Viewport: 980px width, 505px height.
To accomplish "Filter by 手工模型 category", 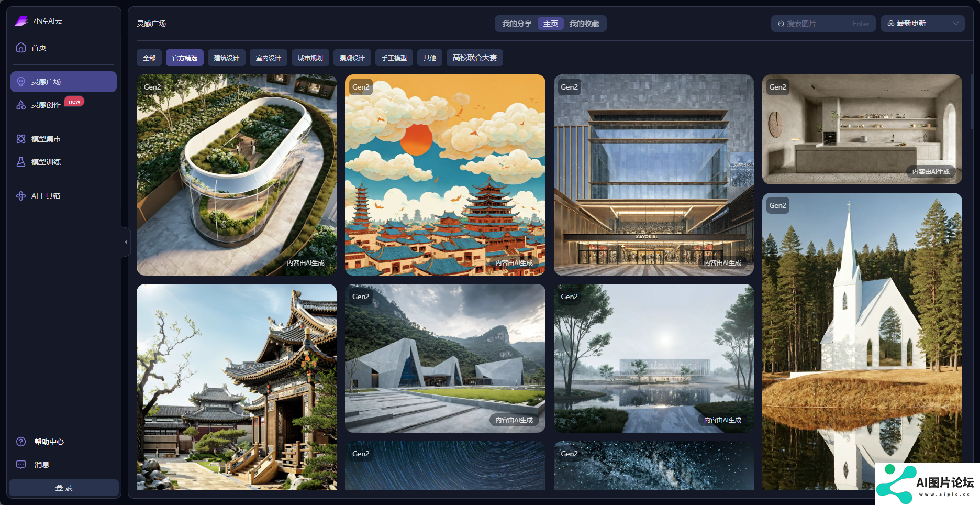I will click(394, 58).
